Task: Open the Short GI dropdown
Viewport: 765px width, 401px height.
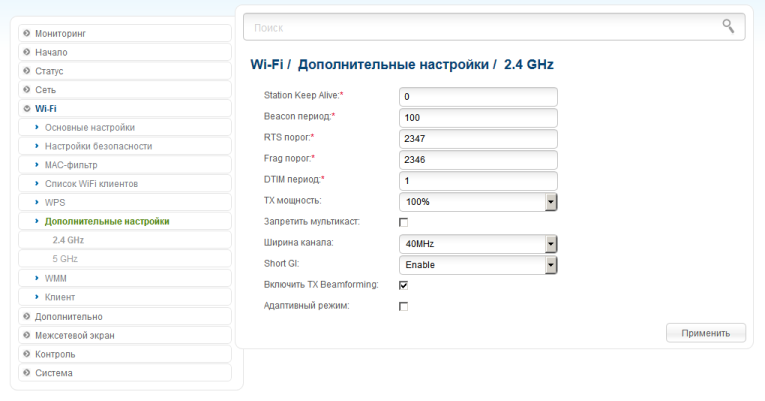Action: [478, 265]
